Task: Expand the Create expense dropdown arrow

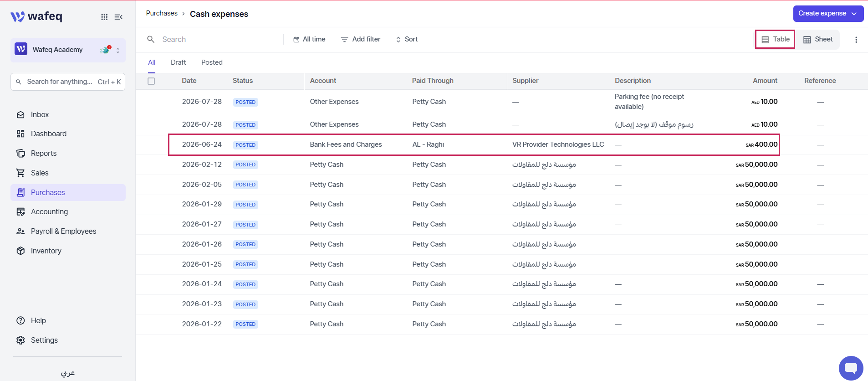Action: (854, 14)
